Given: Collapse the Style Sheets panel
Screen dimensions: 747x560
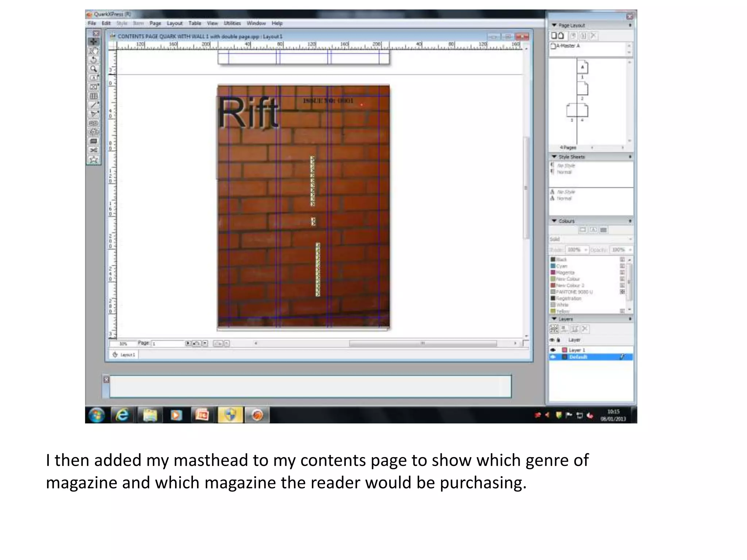Looking at the screenshot, I should click(x=554, y=157).
